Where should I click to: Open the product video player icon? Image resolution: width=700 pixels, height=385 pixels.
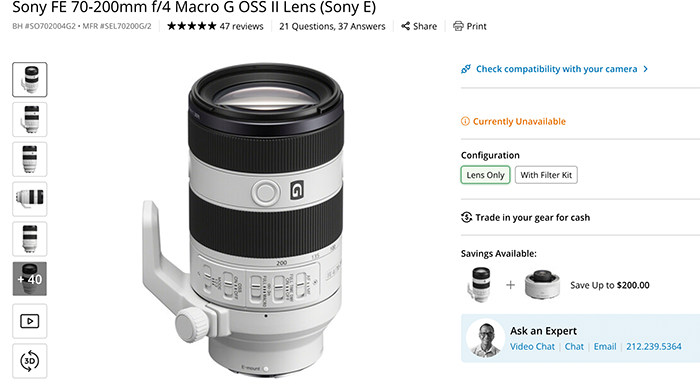[x=29, y=321]
